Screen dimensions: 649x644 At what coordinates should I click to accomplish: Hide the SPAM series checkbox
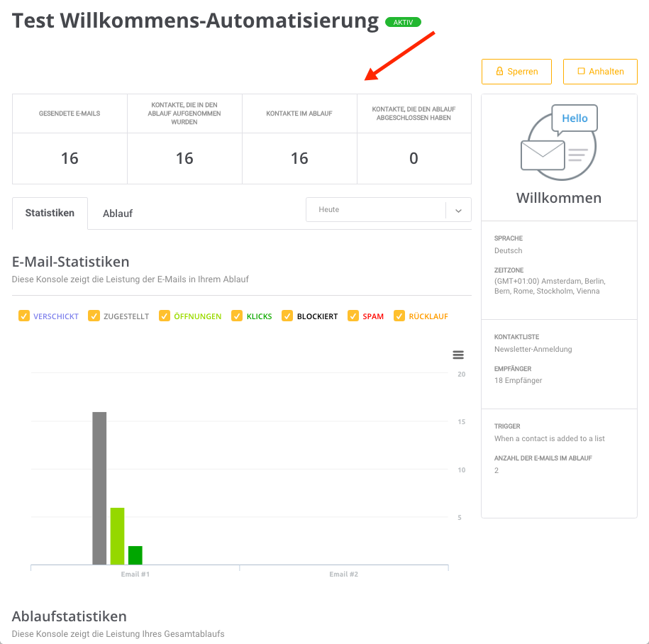coord(353,316)
